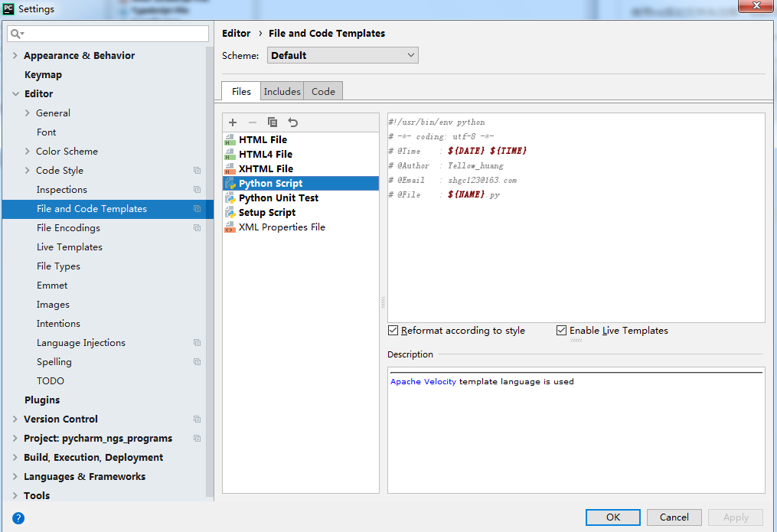Switch to the Includes tab
777x532 pixels.
pyautogui.click(x=282, y=91)
